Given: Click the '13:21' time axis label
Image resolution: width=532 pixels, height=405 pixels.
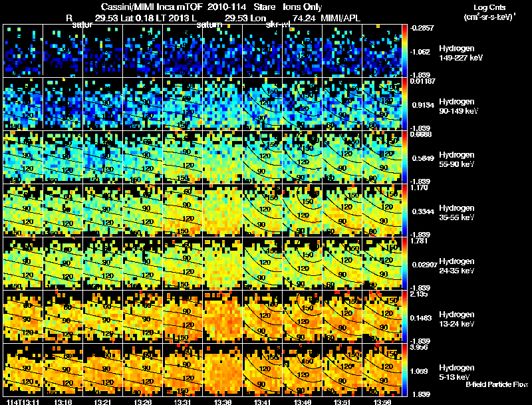Looking at the screenshot, I should click(x=103, y=402).
